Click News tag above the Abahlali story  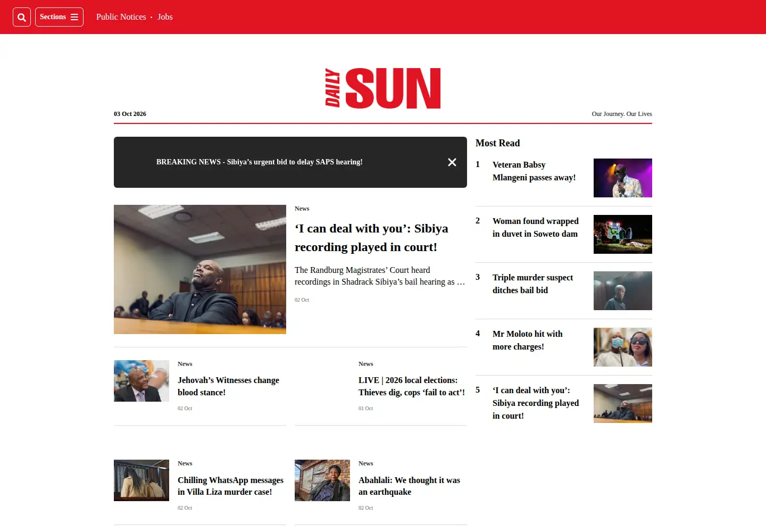click(x=365, y=463)
